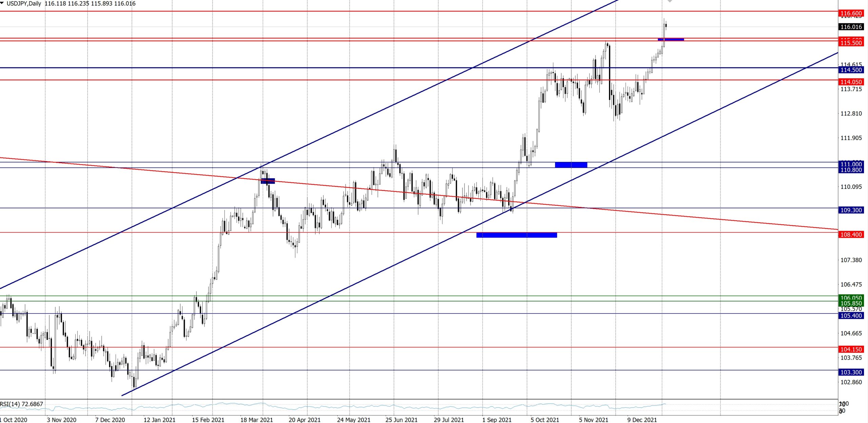Click the 109.300 navy price level label
Image resolution: width=868 pixels, height=423 pixels.
[x=851, y=210]
